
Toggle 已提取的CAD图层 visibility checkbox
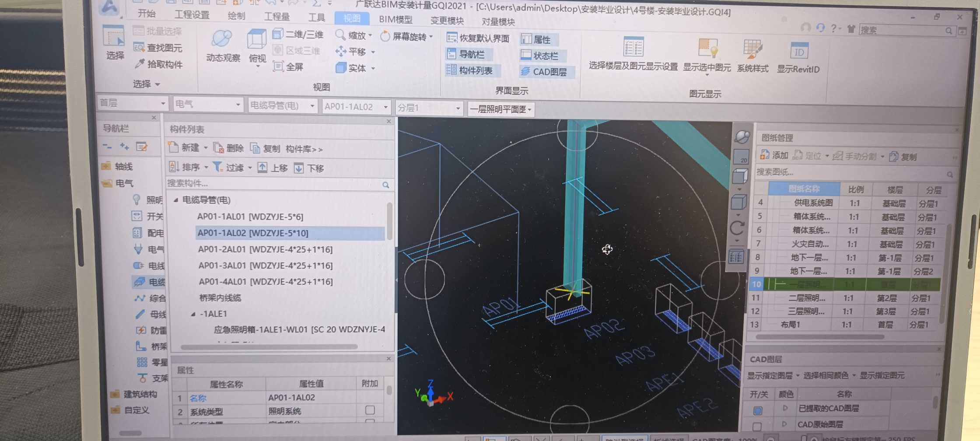click(758, 410)
